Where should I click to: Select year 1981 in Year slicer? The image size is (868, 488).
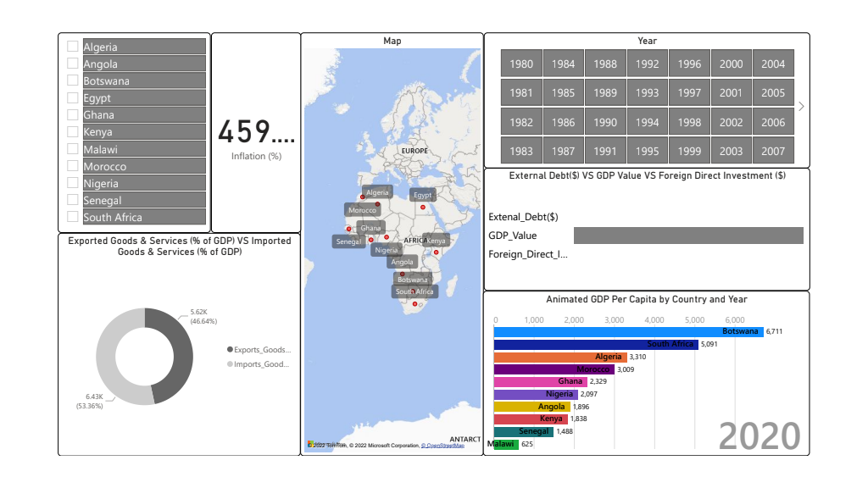pos(521,92)
